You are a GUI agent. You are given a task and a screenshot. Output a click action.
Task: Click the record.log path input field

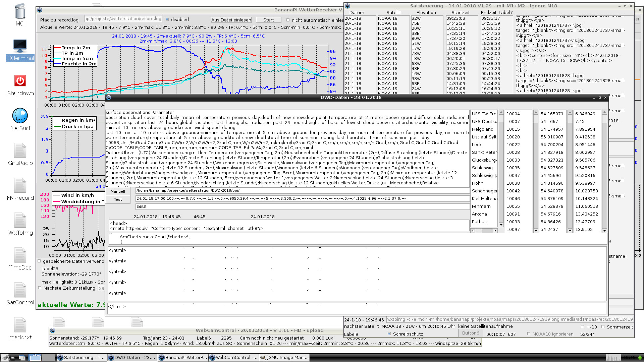pyautogui.click(x=123, y=19)
